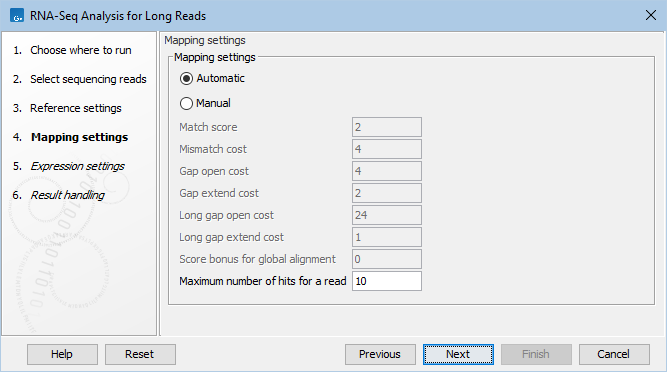Click the Long gap open cost label
The height and width of the screenshot is (372, 667).
[x=226, y=215]
